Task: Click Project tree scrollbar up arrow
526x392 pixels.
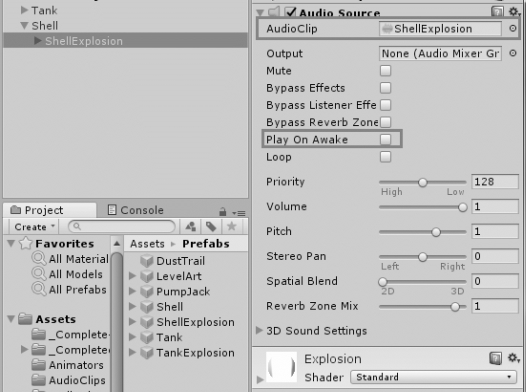Action: point(117,243)
